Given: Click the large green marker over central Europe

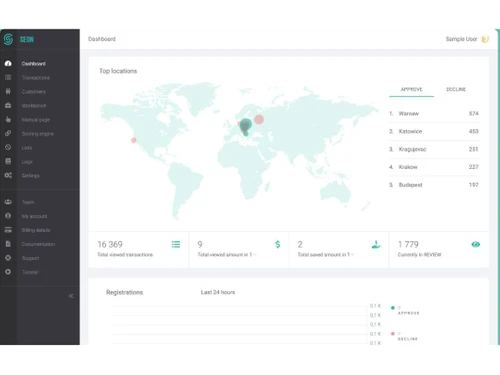Looking at the screenshot, I should (x=246, y=125).
